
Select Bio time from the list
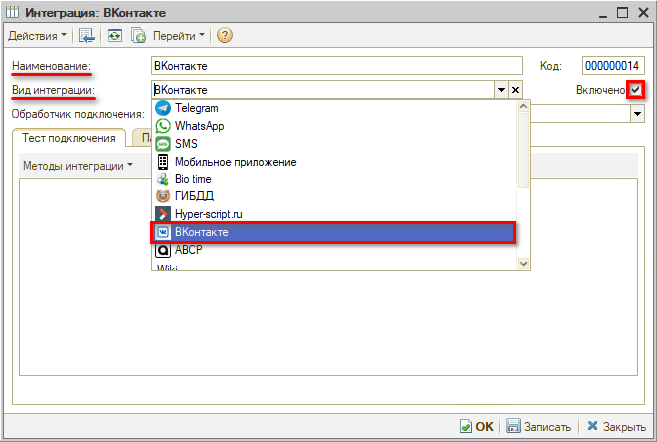[x=334, y=179]
